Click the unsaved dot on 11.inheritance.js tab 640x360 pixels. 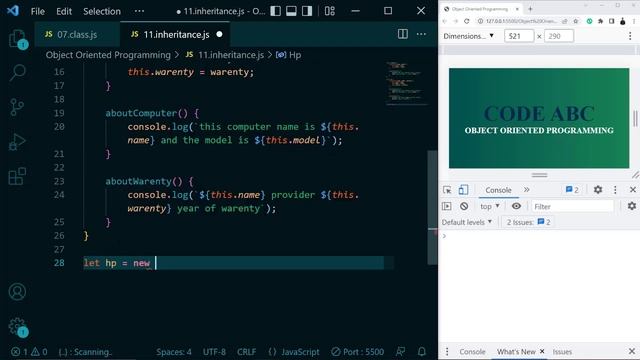[219, 34]
